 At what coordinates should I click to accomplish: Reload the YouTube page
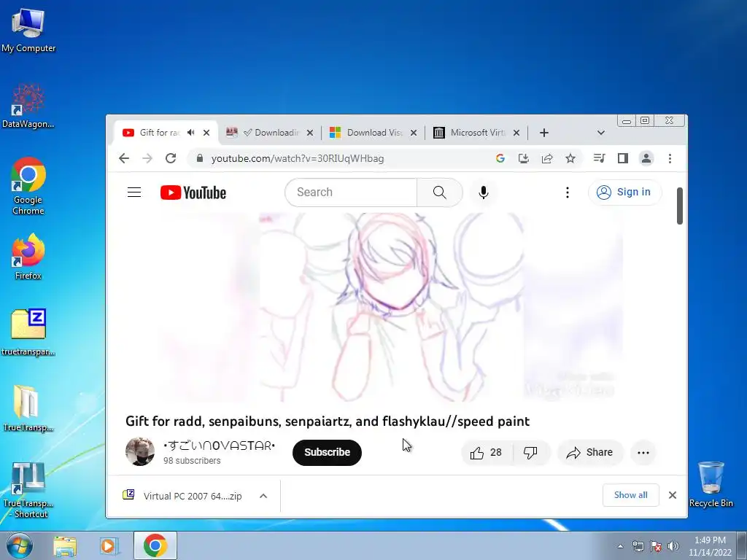point(171,158)
